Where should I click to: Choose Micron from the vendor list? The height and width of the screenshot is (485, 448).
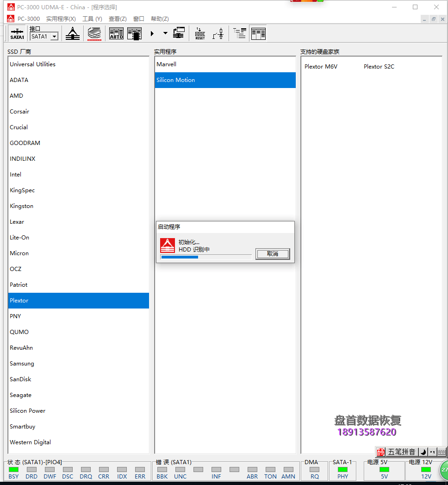pos(79,253)
